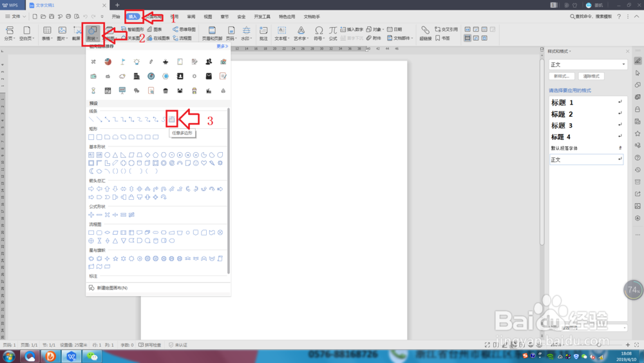Open the 安全 Security tab

pos(241,17)
